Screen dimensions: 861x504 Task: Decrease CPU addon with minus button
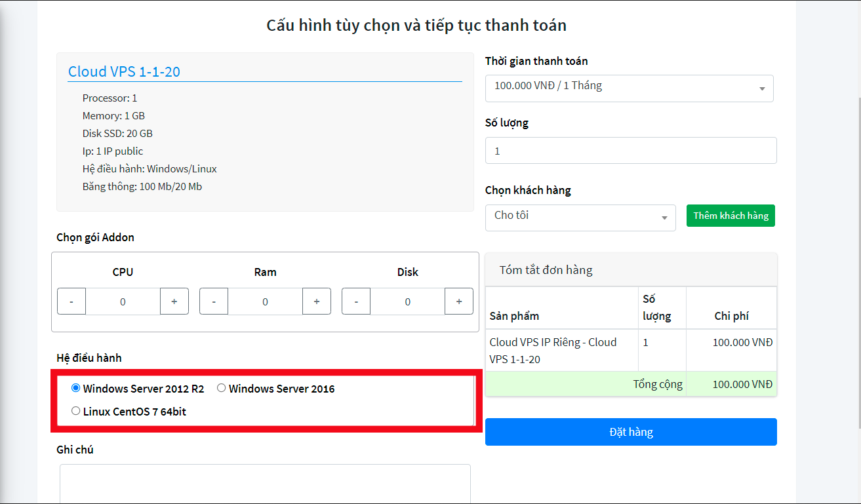coord(71,301)
